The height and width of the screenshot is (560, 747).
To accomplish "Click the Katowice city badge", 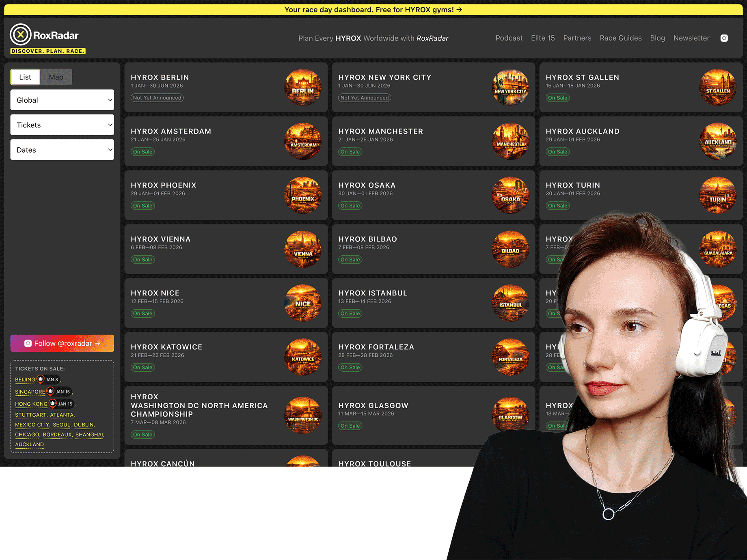I will [x=303, y=358].
